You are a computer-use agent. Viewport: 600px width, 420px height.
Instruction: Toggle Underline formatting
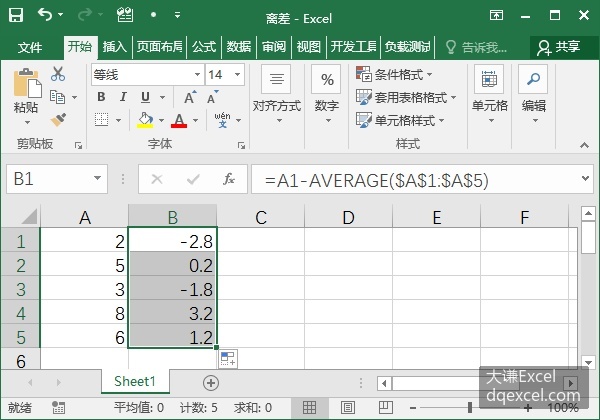click(x=145, y=97)
